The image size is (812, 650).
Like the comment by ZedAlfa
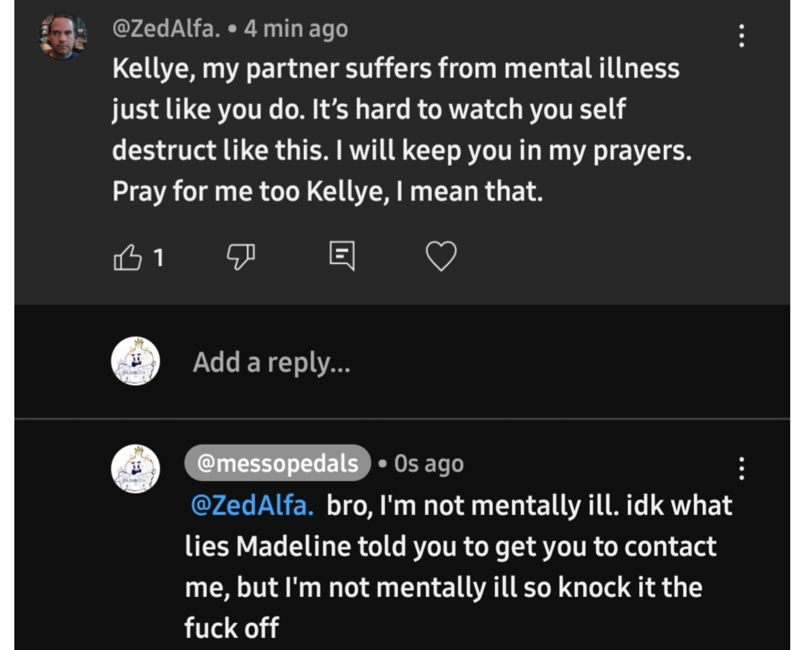(x=127, y=257)
